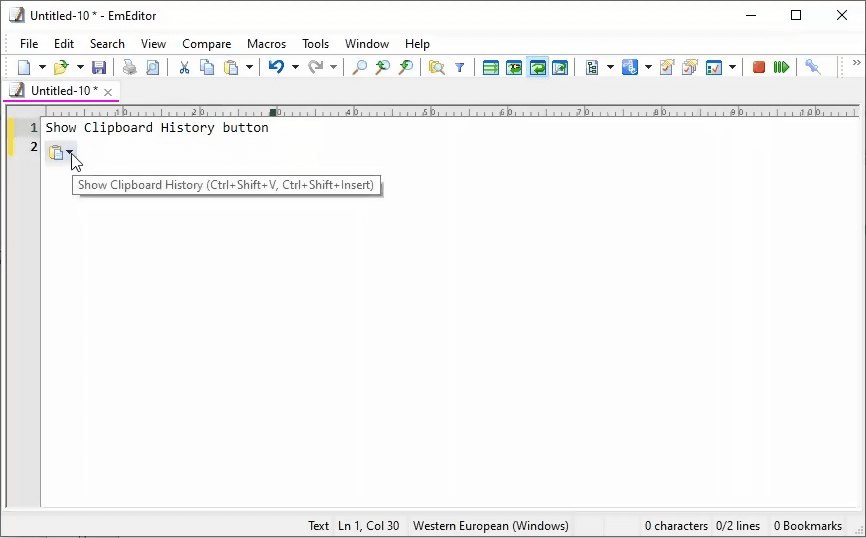Open the Compare menu
Viewport: 866px width, 538px height.
[207, 44]
